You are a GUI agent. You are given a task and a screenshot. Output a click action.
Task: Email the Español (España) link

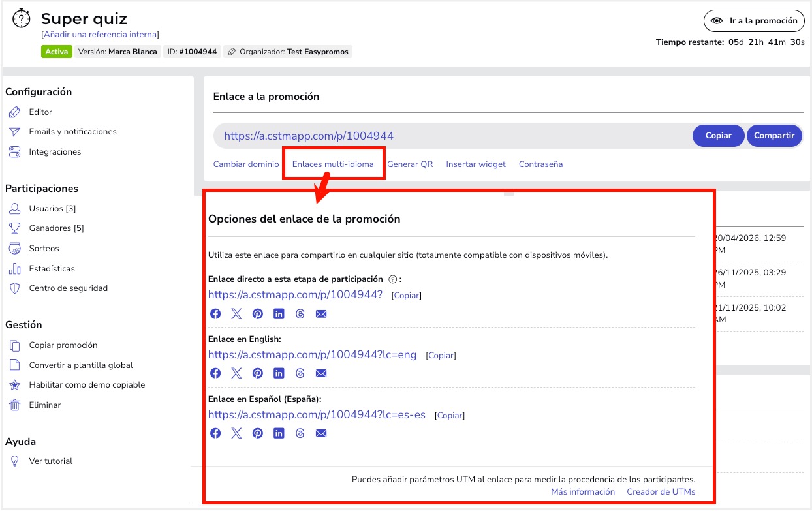click(x=321, y=433)
